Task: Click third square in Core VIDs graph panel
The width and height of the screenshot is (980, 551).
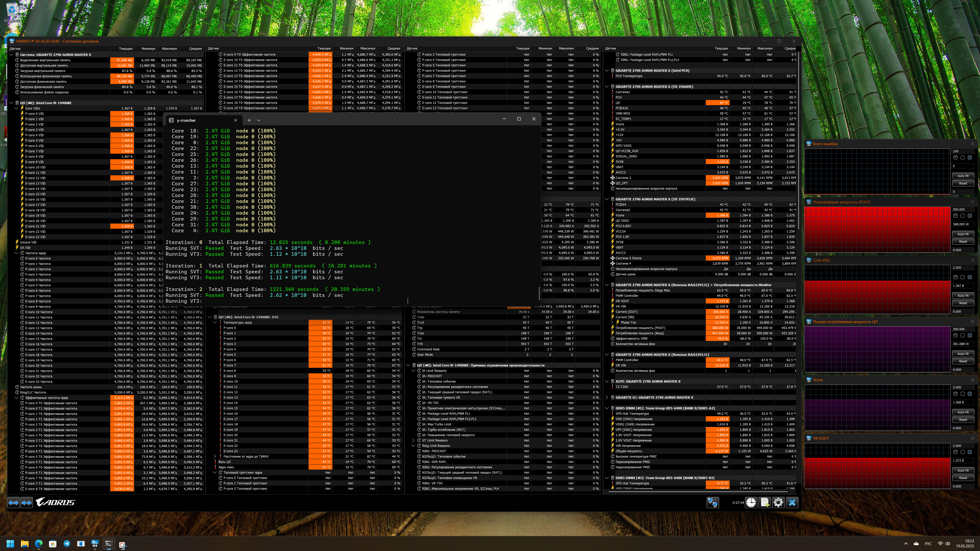Action: (970, 277)
